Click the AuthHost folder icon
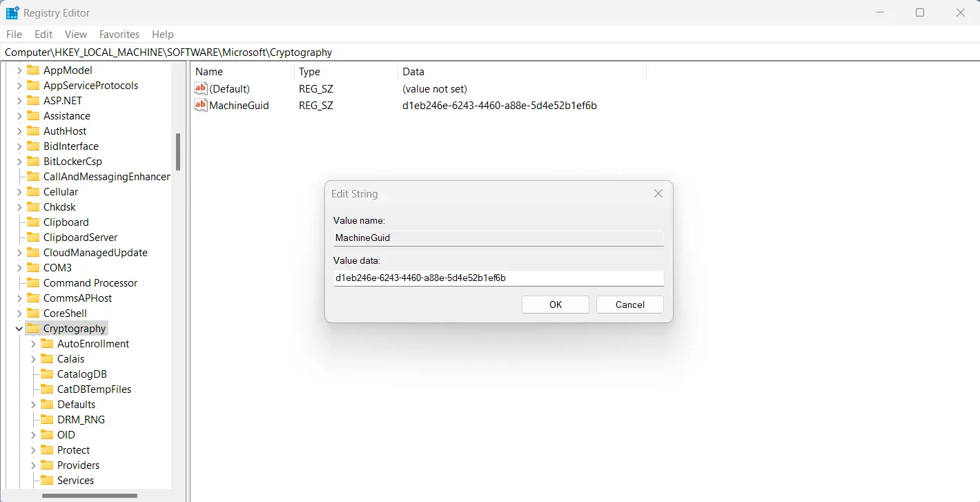980x502 pixels. pyautogui.click(x=33, y=131)
